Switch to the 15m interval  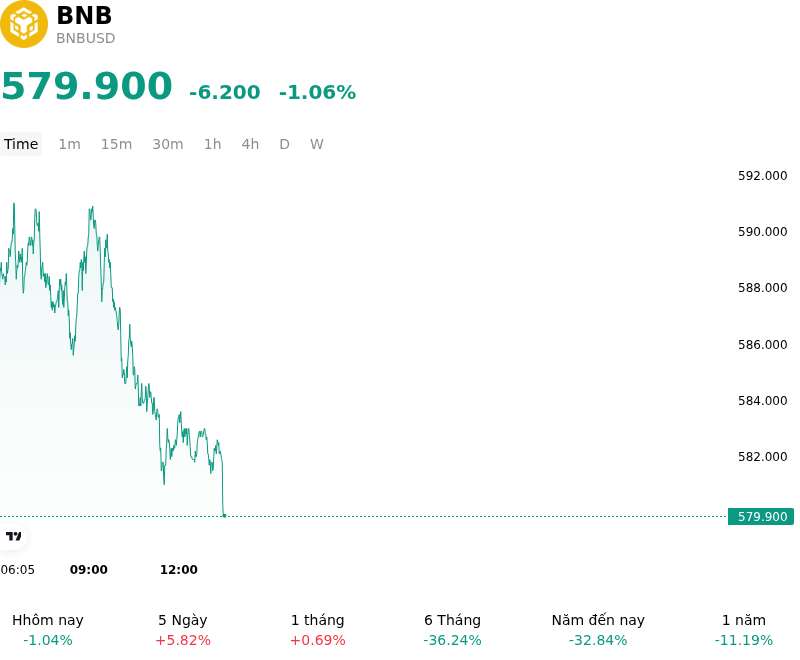point(116,144)
